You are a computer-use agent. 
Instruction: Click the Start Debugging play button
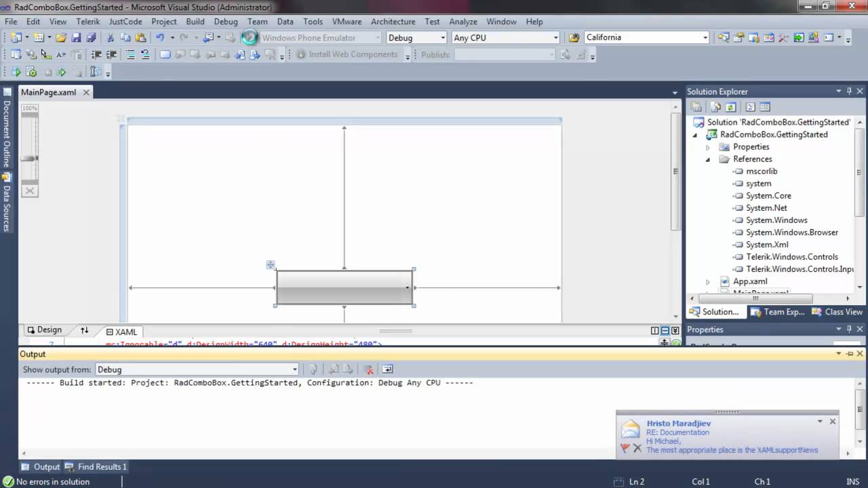point(250,37)
